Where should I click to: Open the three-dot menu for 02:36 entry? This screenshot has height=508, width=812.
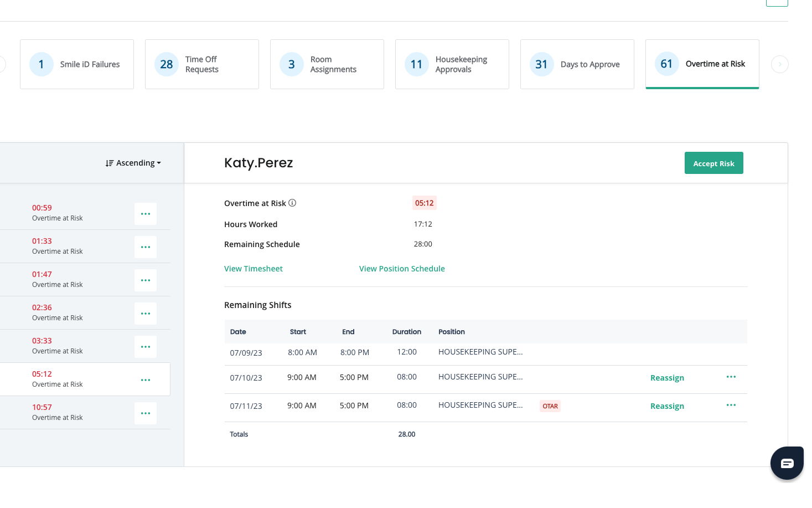pos(146,314)
